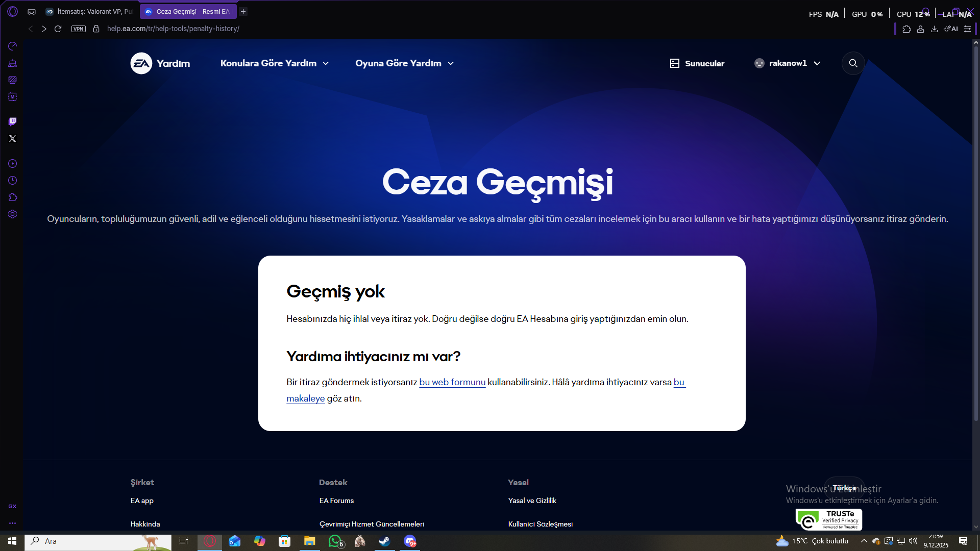The image size is (980, 551).
Task: View site security lock information
Action: pos(96,29)
